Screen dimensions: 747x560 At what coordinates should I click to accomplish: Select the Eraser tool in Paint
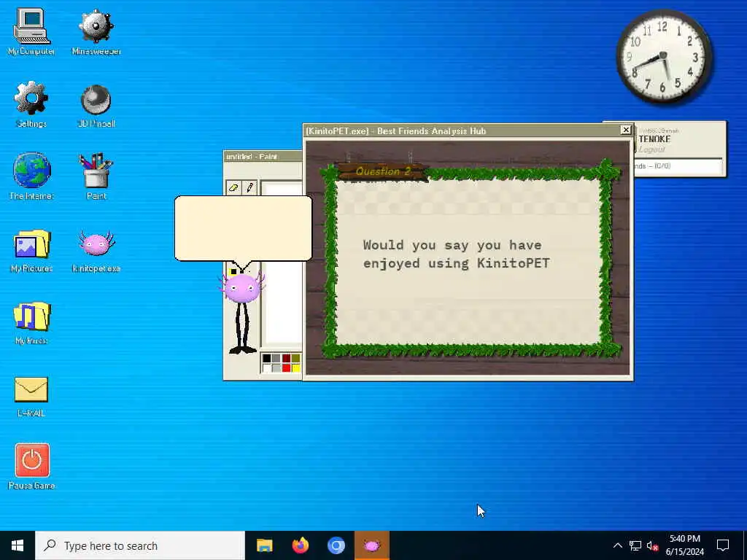(233, 187)
